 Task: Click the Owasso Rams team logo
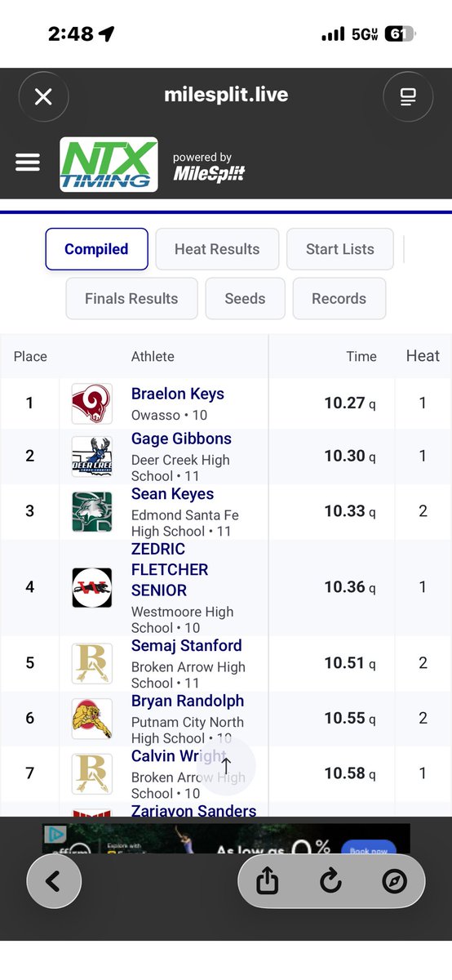[91, 403]
